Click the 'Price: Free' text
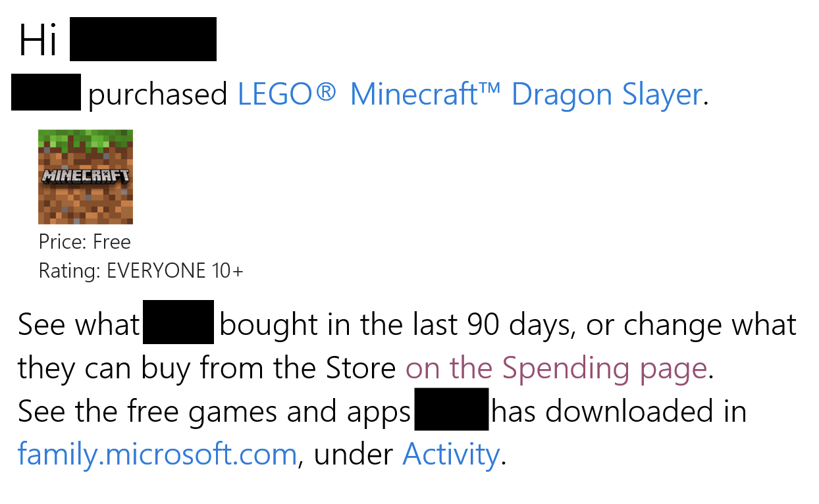This screenshot has height=504, width=819. 85,242
